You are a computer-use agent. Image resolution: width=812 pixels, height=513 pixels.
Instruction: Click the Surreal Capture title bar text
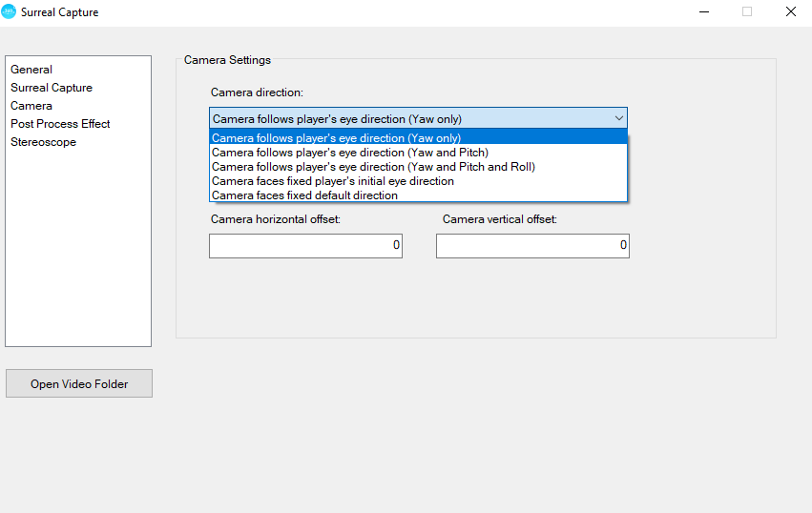tap(59, 12)
